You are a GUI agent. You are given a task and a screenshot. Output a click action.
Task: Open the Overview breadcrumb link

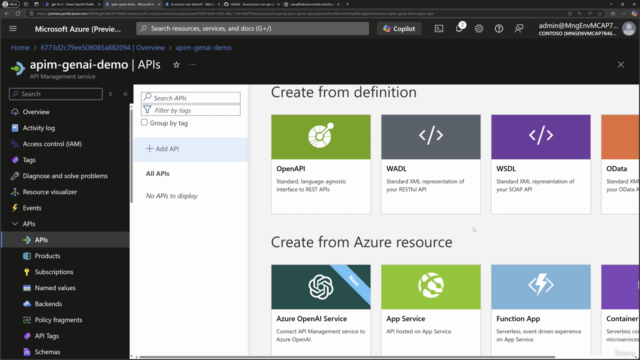102,48
